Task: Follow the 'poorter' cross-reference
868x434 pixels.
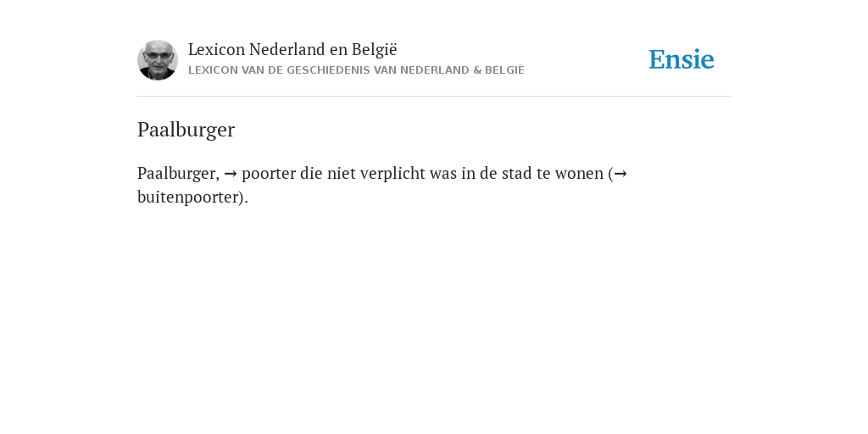Action: pyautogui.click(x=269, y=174)
